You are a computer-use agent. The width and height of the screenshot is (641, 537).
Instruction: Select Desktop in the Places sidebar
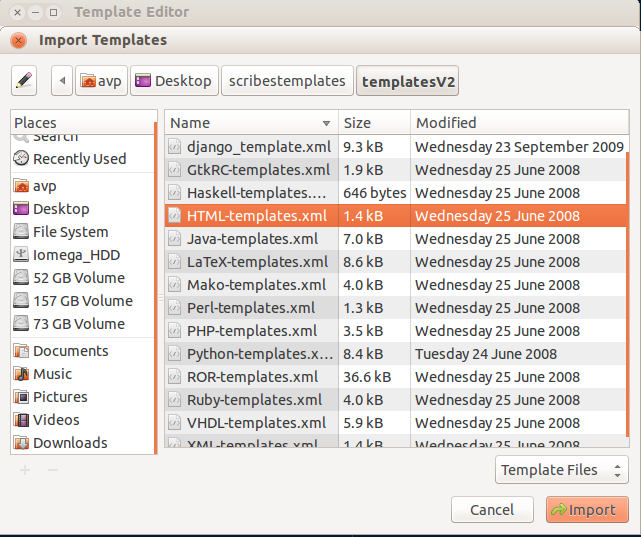click(x=83, y=209)
